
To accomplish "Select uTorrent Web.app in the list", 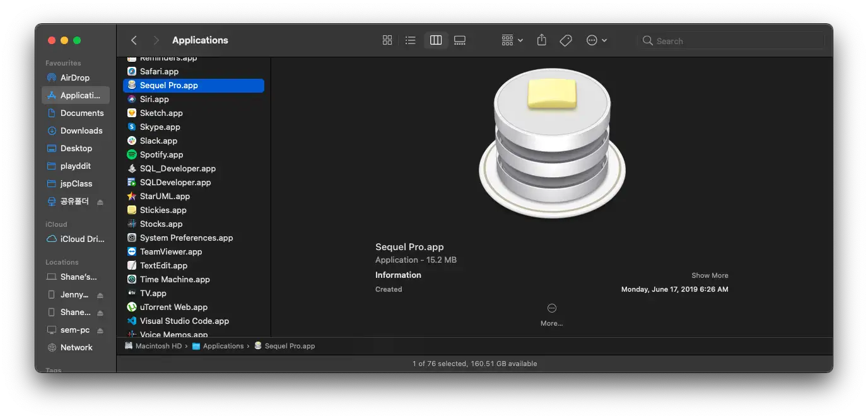I will tap(194, 307).
